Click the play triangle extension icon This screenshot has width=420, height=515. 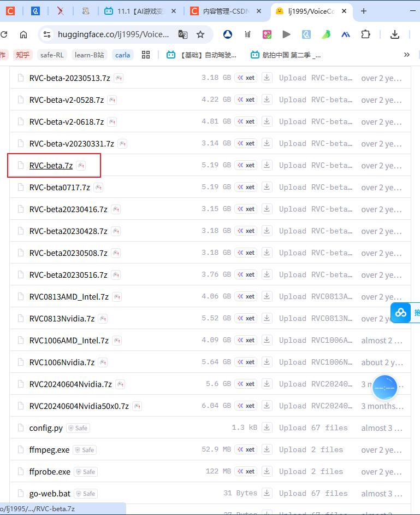pos(286,34)
